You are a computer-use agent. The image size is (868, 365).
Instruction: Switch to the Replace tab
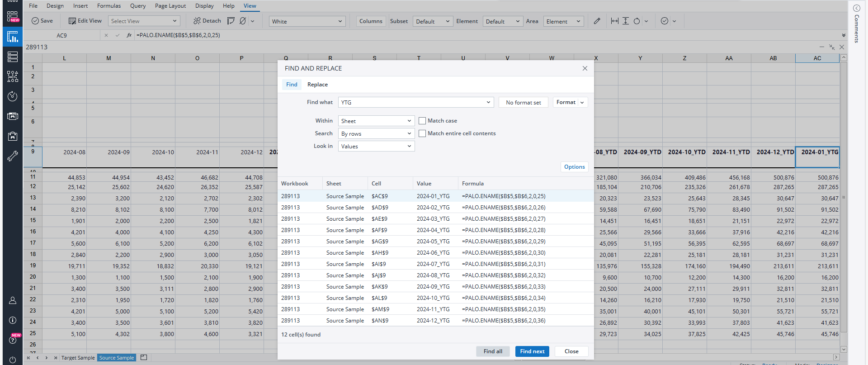coord(317,85)
